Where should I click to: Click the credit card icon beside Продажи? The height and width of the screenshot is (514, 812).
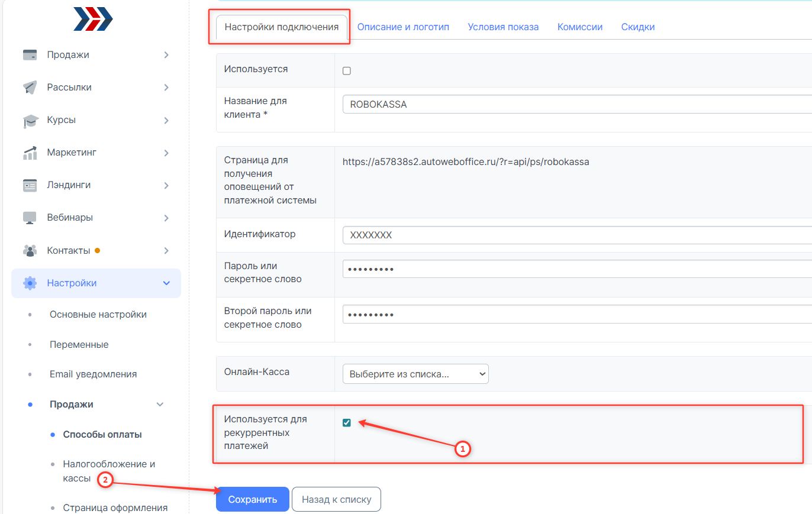click(30, 55)
